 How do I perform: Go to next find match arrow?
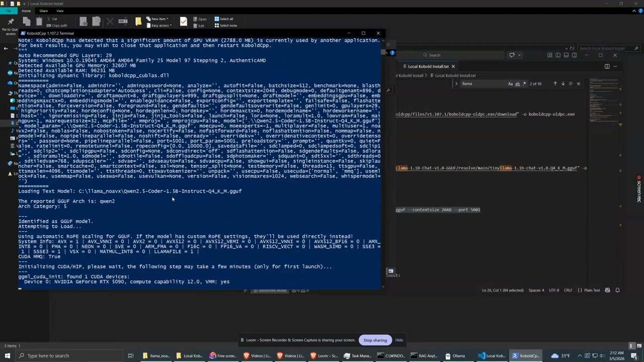[563, 83]
